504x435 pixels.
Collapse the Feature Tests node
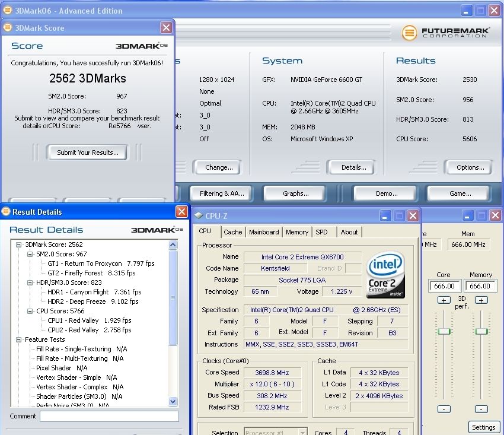(18, 339)
